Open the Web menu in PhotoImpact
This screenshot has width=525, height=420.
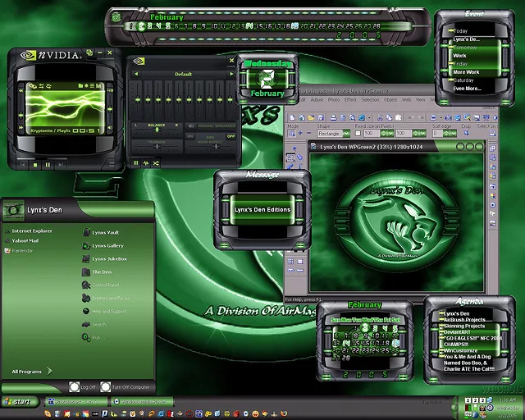click(x=407, y=99)
